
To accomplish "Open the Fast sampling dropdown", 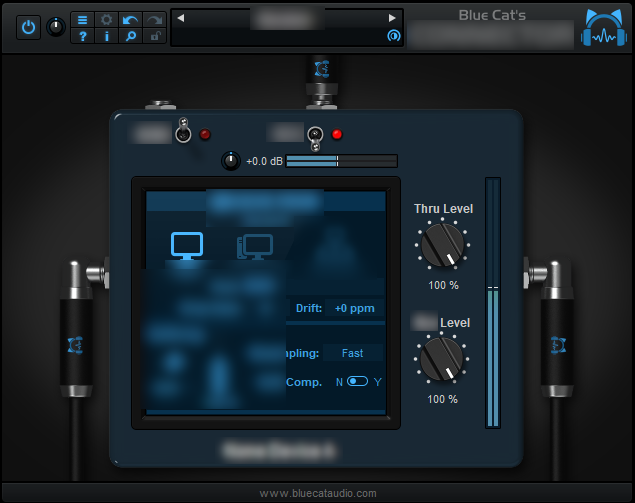I will click(x=352, y=353).
